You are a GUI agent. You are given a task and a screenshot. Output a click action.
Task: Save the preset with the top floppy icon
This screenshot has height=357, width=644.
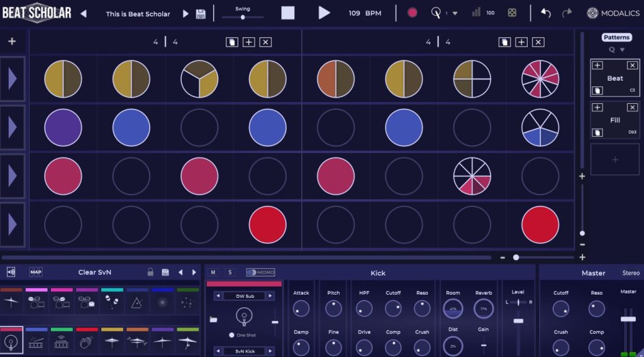[x=201, y=14]
